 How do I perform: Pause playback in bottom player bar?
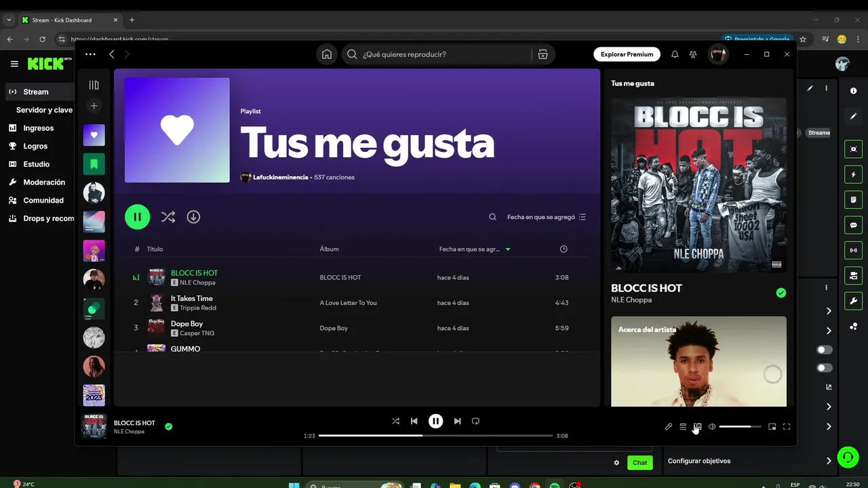click(435, 421)
